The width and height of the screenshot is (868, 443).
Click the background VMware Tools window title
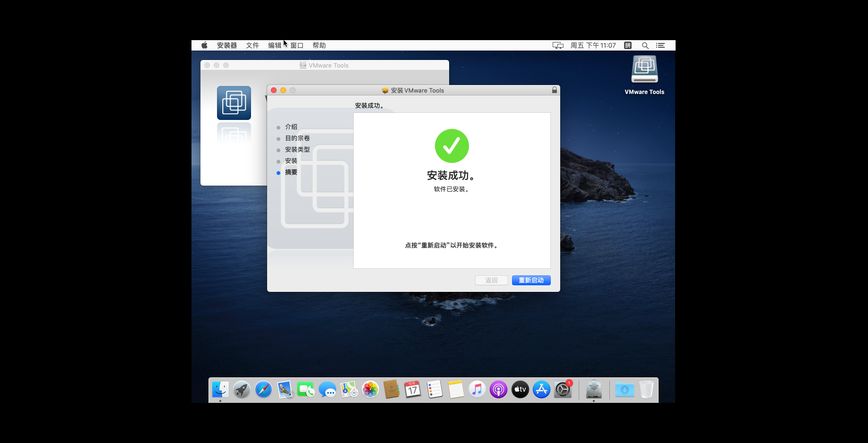tap(329, 65)
